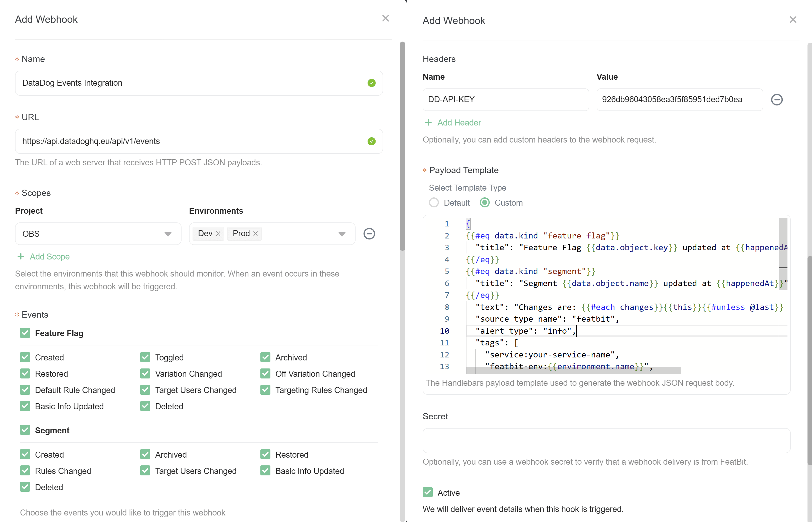The height and width of the screenshot is (522, 812).
Task: Close the left Add Webhook dialog
Action: click(386, 18)
